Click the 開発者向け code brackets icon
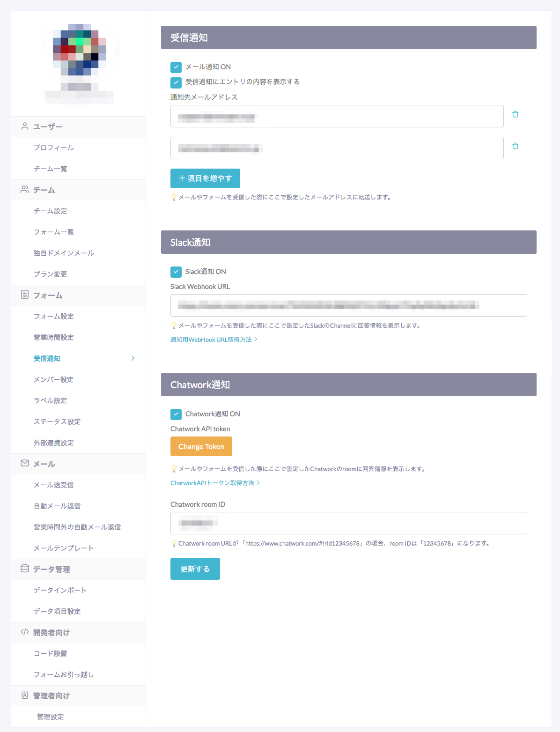 tap(25, 632)
